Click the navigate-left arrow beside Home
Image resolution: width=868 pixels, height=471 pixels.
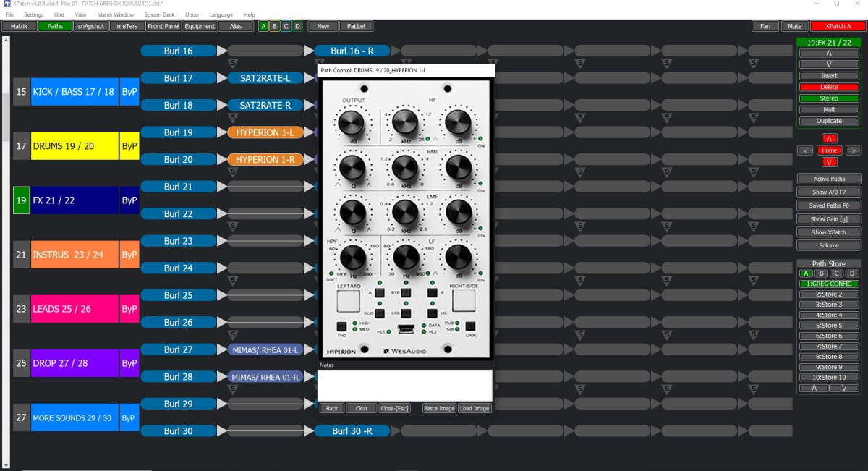(805, 150)
